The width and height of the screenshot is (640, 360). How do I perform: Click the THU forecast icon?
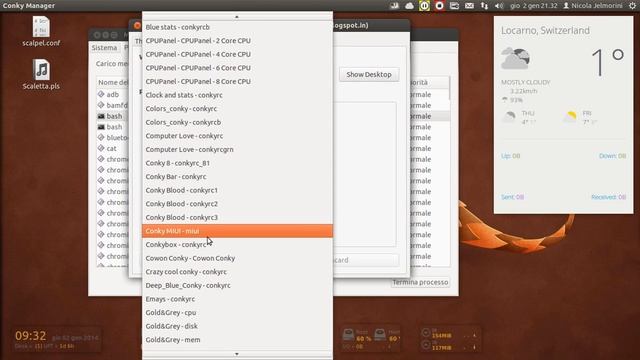(509, 117)
